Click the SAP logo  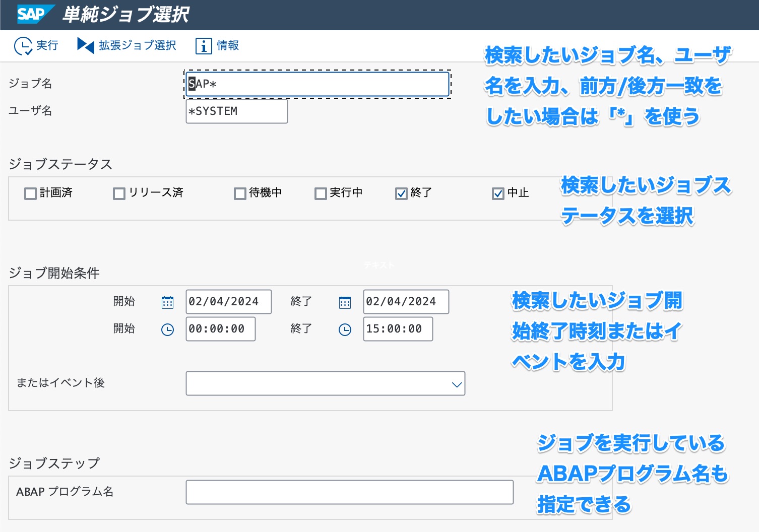32,14
